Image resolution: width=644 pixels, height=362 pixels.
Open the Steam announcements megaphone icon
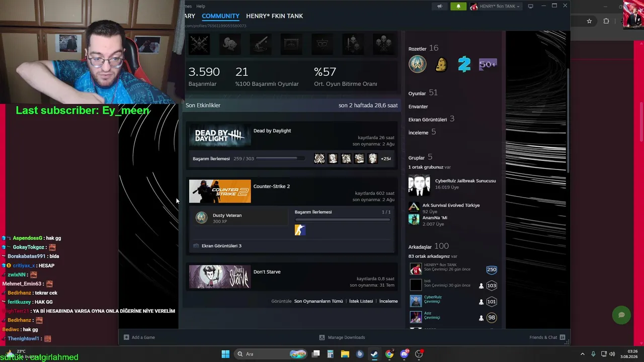440,6
